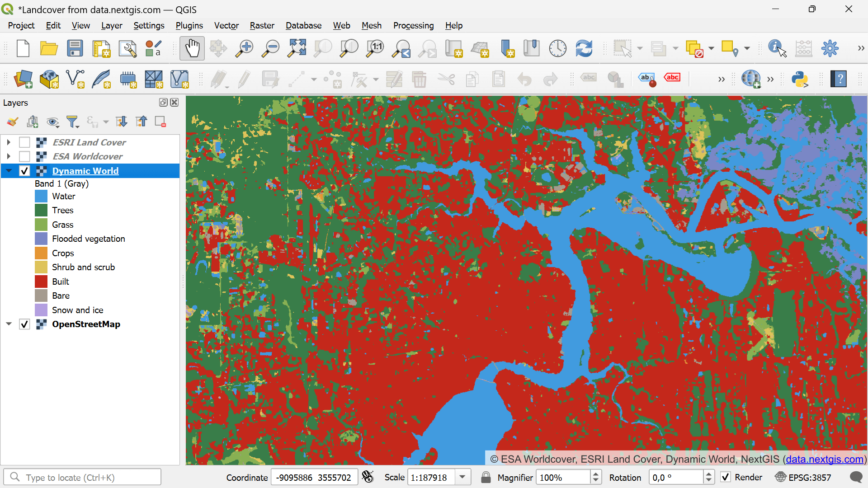Refresh the map canvas
The height and width of the screenshot is (488, 868).
click(x=584, y=48)
